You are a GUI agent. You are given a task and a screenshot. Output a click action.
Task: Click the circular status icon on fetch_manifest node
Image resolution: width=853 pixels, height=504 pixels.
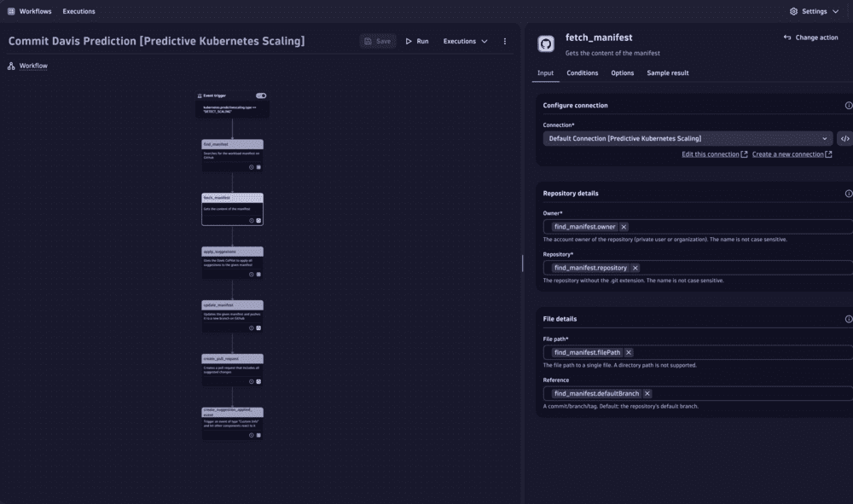tap(252, 221)
